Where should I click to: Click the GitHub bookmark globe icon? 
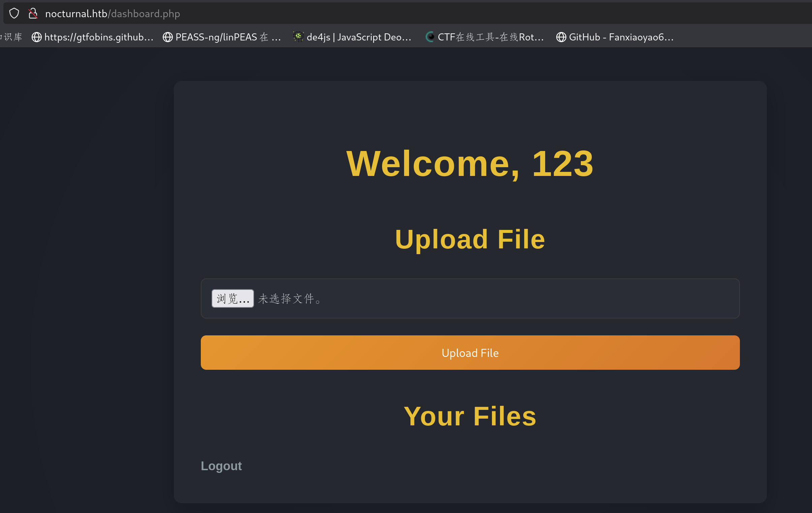tap(561, 37)
